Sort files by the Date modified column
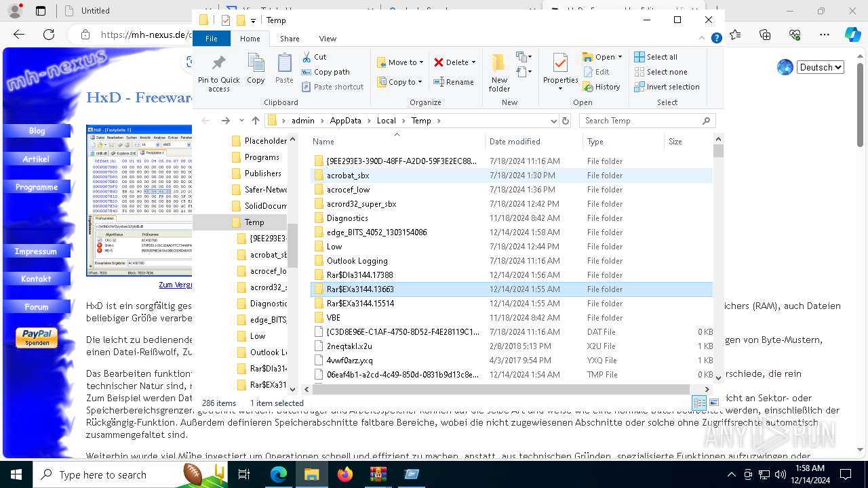Image resolution: width=868 pixels, height=488 pixels. click(534, 142)
